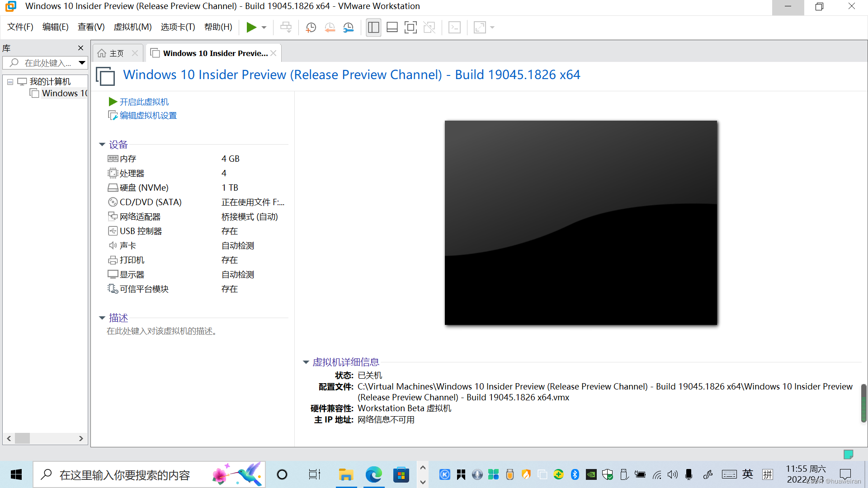Click the green power on toolbar button
Screen dimensions: 868x488
point(251,28)
